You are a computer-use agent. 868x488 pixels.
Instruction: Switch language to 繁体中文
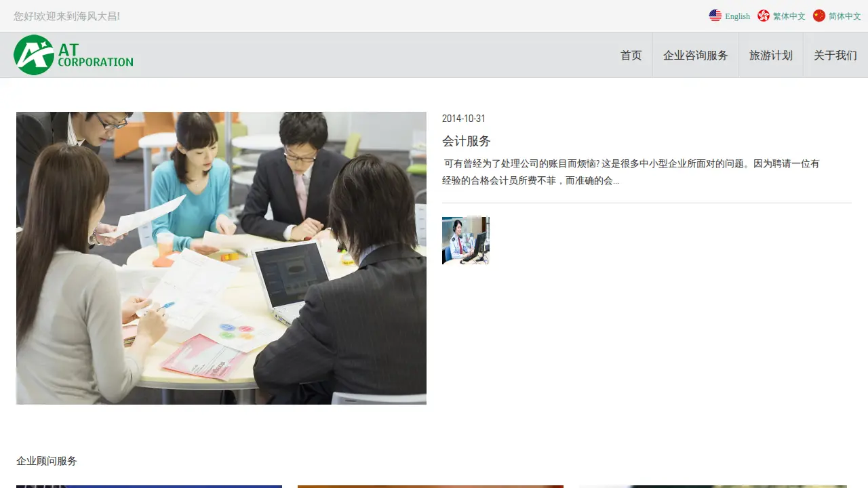click(x=789, y=16)
